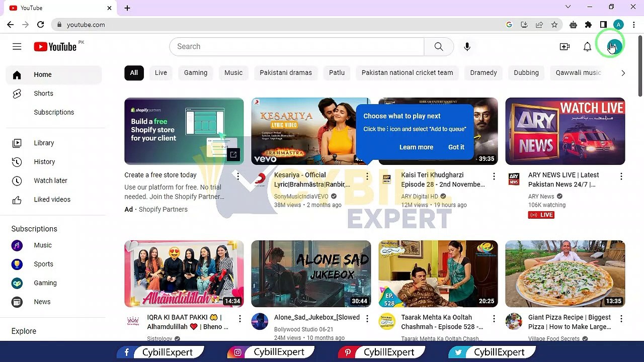This screenshot has width=644, height=362.
Task: Bookmark this page with the star
Action: pos(554,25)
